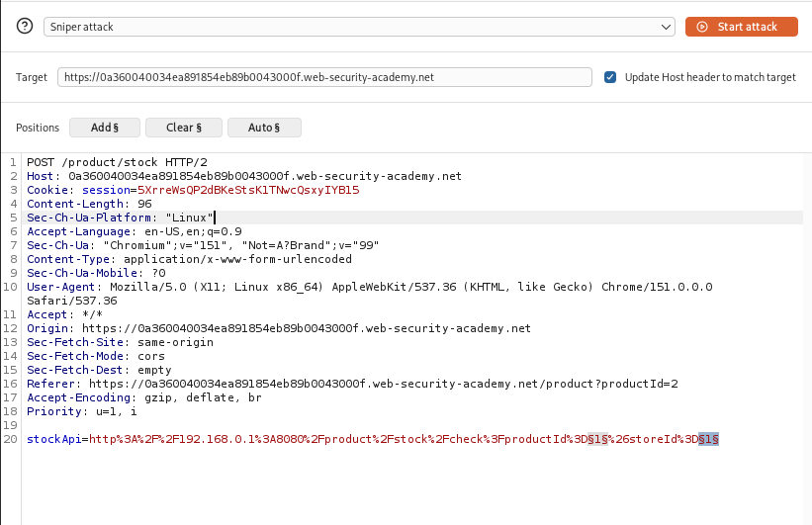Click the POST /product/stock HTTP/2 line
This screenshot has height=525, width=812.
tap(117, 162)
